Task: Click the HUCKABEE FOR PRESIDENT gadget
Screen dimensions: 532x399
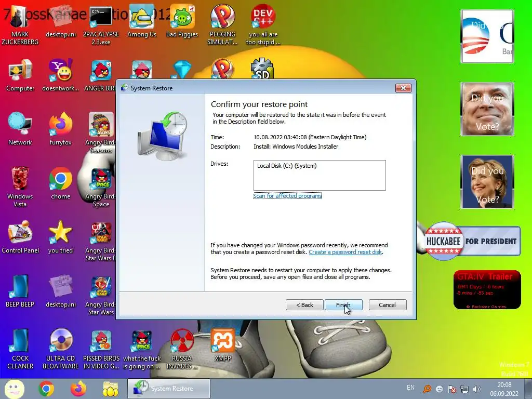Action: coord(472,241)
